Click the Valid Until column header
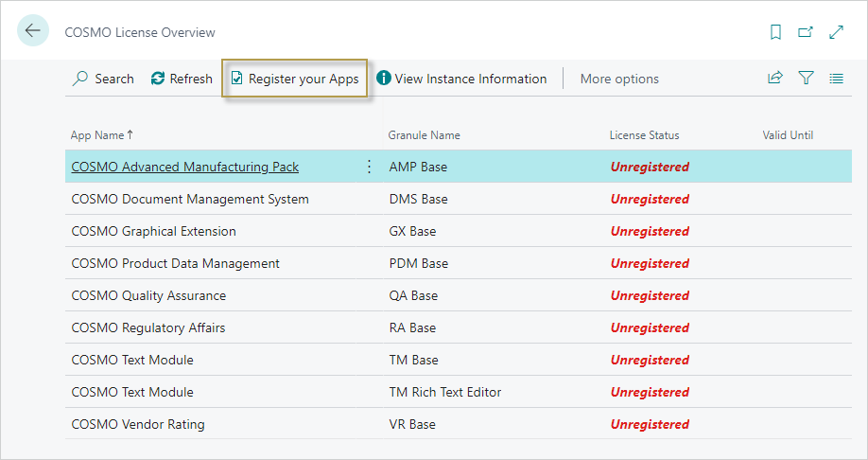868x460 pixels. (x=788, y=135)
